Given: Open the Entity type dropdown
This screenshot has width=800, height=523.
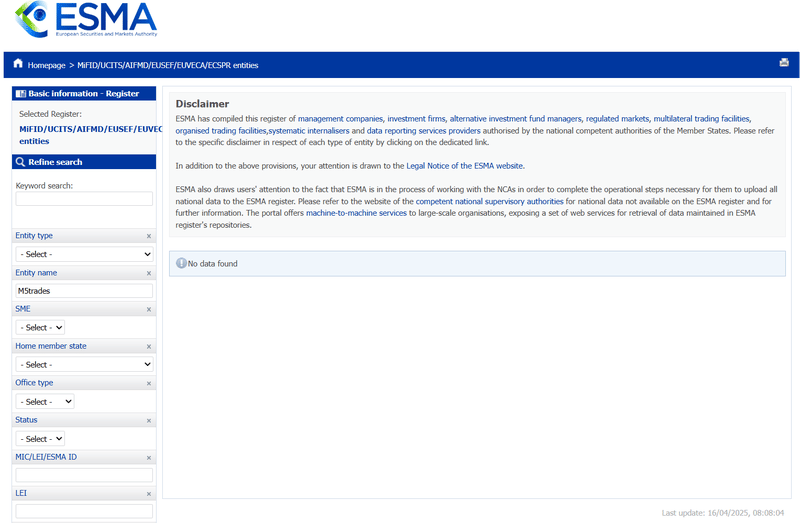Looking at the screenshot, I should [84, 254].
